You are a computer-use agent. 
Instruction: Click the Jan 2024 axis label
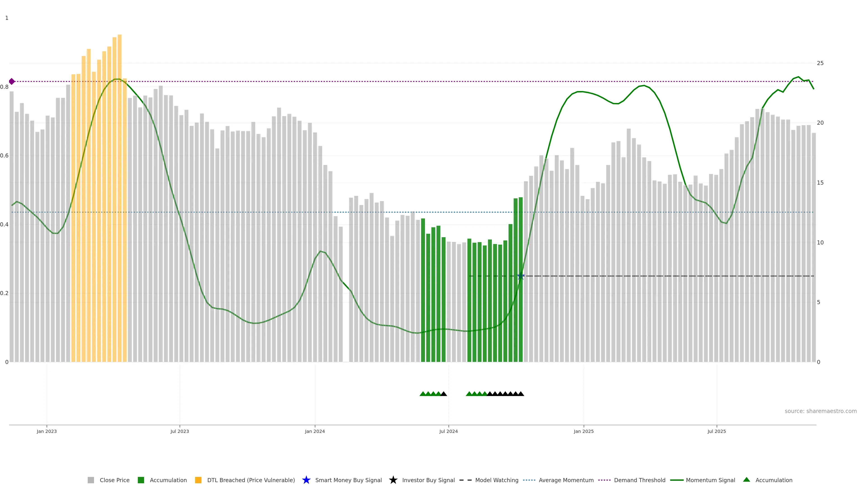[x=315, y=431]
